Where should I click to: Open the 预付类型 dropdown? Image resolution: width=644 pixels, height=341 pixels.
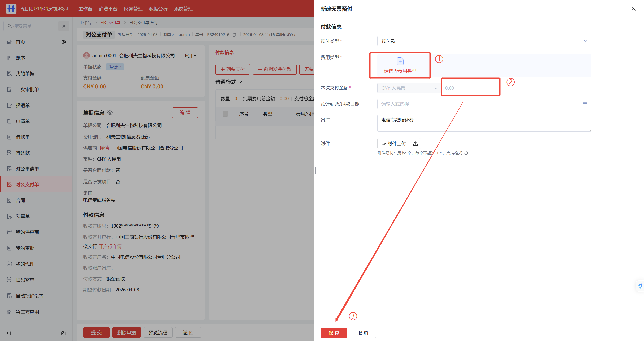(484, 41)
